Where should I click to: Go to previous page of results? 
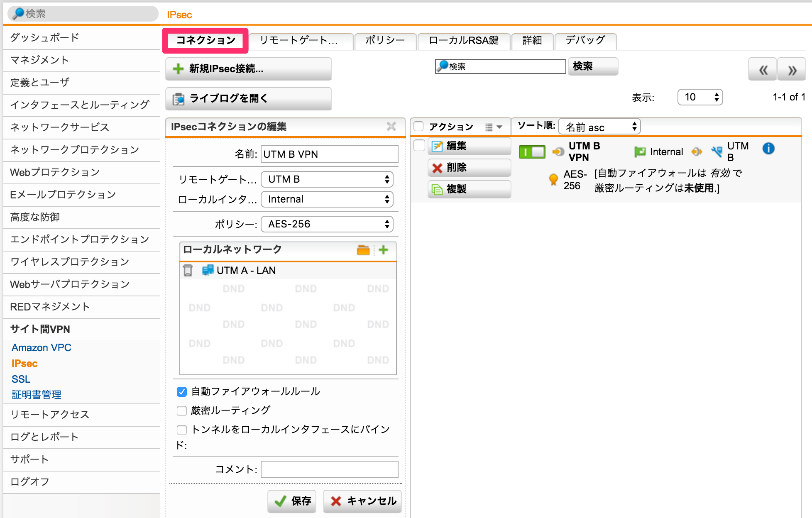point(763,70)
